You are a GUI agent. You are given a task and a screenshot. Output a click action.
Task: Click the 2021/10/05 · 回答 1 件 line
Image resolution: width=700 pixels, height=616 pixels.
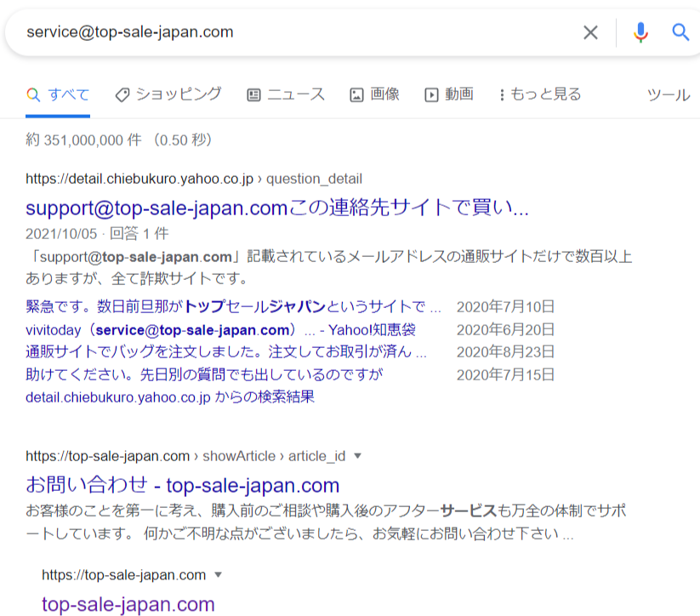(97, 234)
